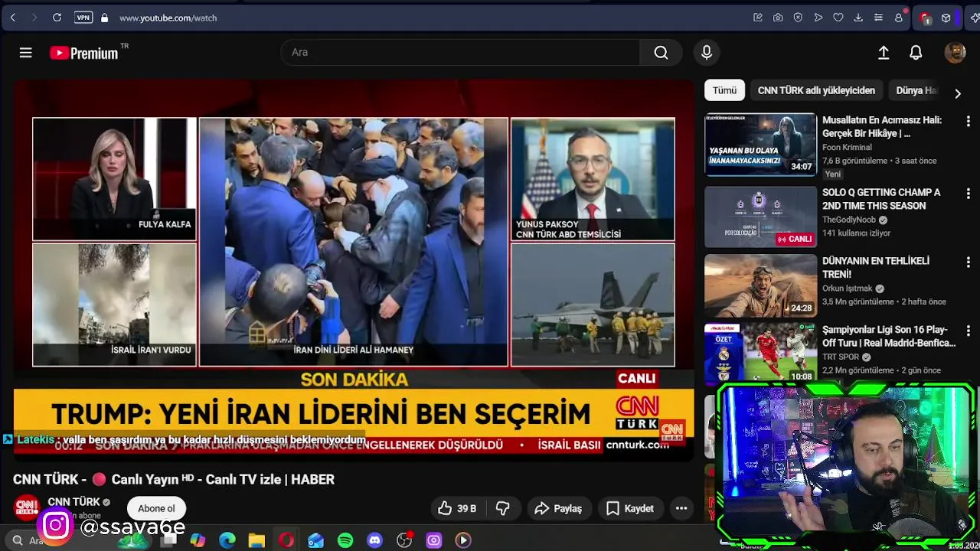This screenshot has width=980, height=551.
Task: Open Discord from the taskbar
Action: point(374,540)
